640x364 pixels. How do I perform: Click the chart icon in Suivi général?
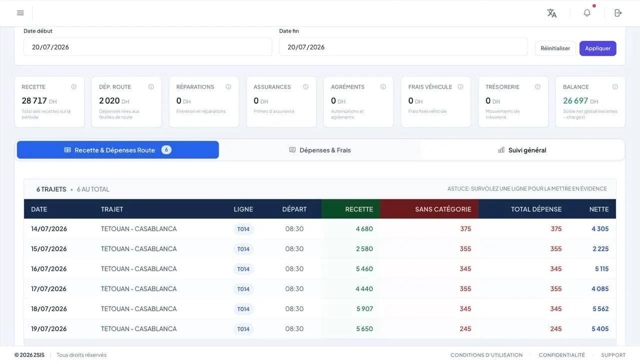[501, 150]
